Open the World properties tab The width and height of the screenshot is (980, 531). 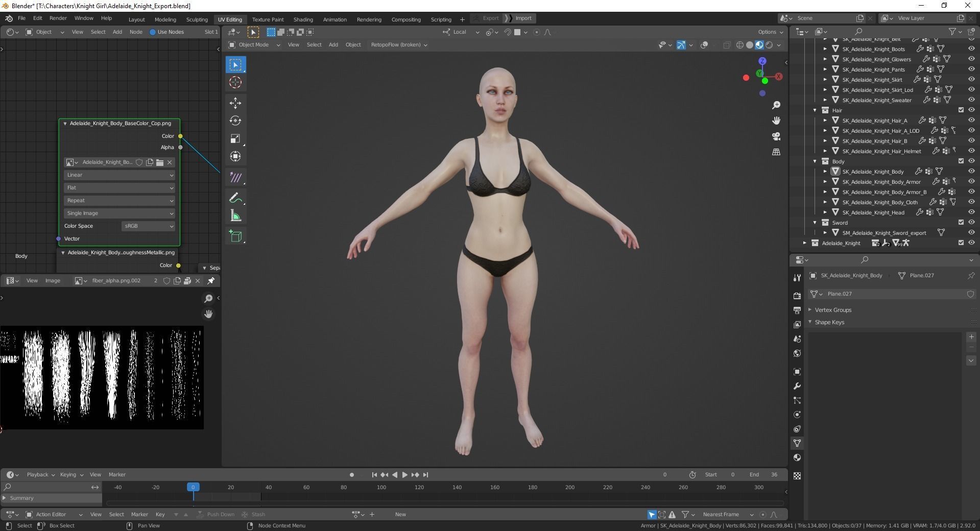(797, 353)
